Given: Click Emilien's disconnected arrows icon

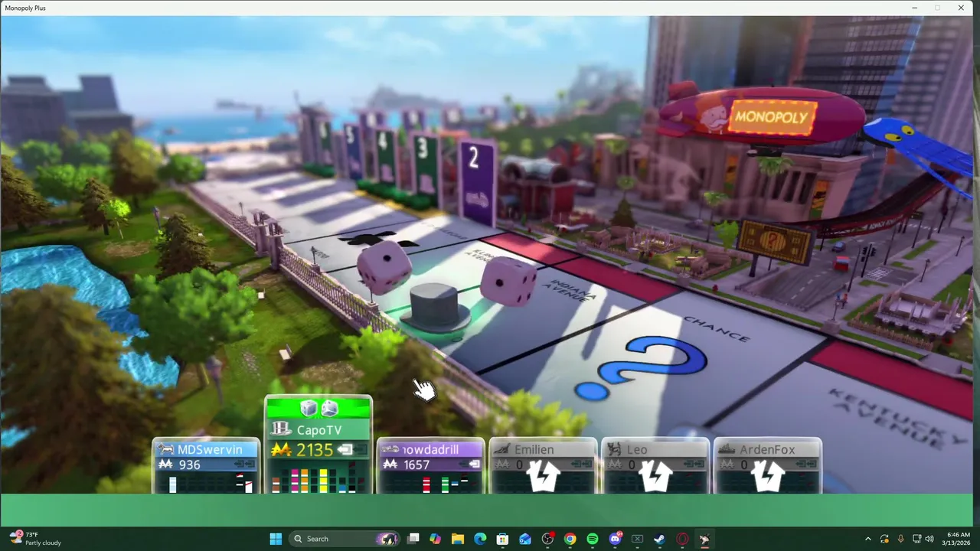Looking at the screenshot, I should [x=544, y=476].
